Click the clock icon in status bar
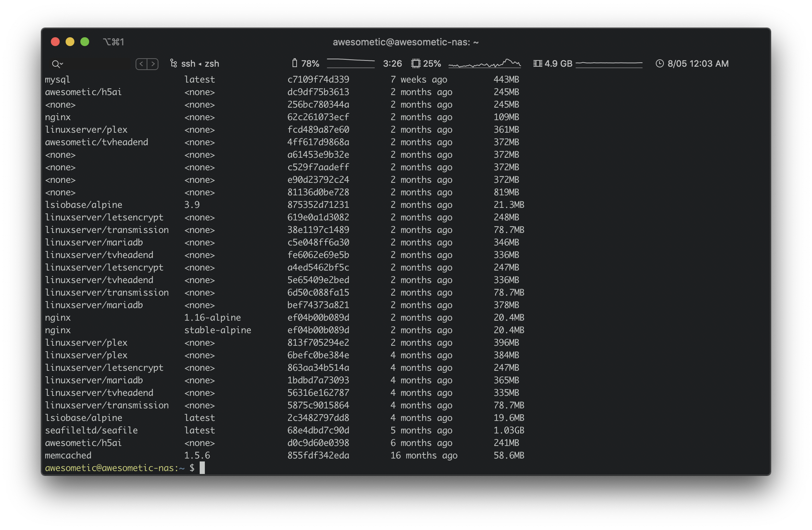 [659, 63]
